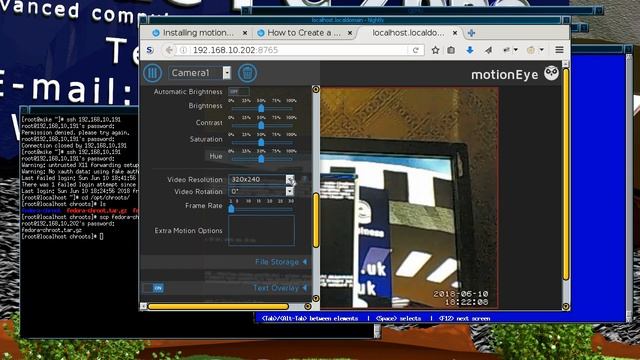
Task: Click the settings panel scroll-down arrow
Action: [316, 298]
